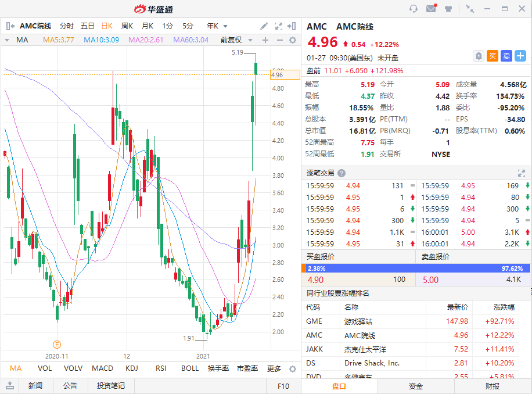
Task: Expand chart to fullscreen icon
Action: [279, 26]
